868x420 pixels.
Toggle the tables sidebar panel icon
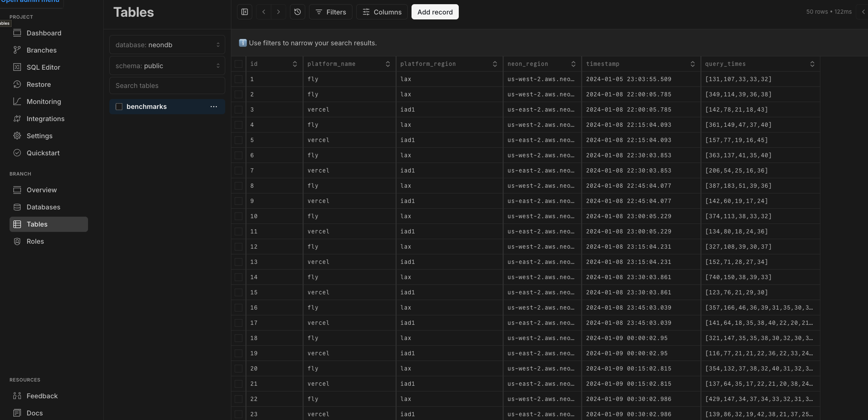(245, 12)
